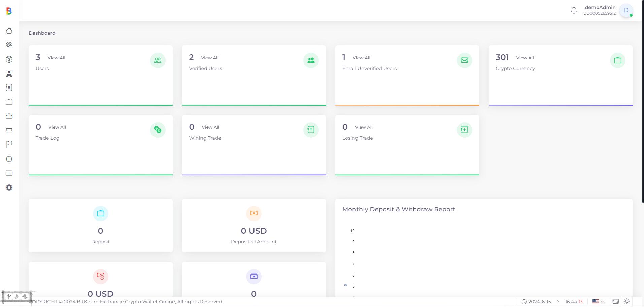Open the notification bell
Image resolution: width=644 pixels, height=307 pixels.
[574, 10]
